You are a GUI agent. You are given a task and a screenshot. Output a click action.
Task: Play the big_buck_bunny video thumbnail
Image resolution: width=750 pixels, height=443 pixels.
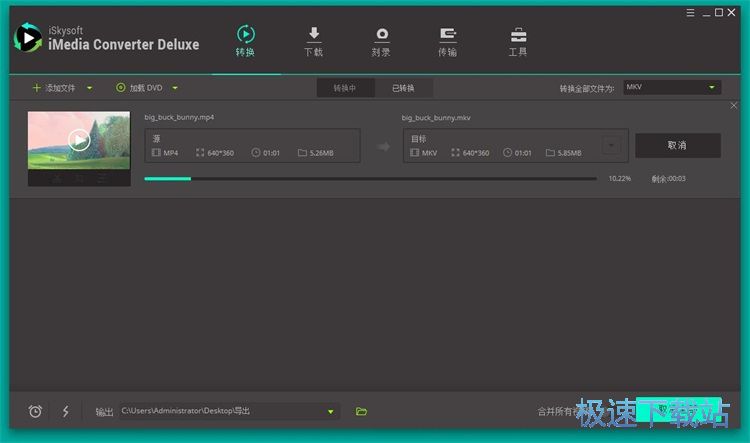(x=79, y=140)
